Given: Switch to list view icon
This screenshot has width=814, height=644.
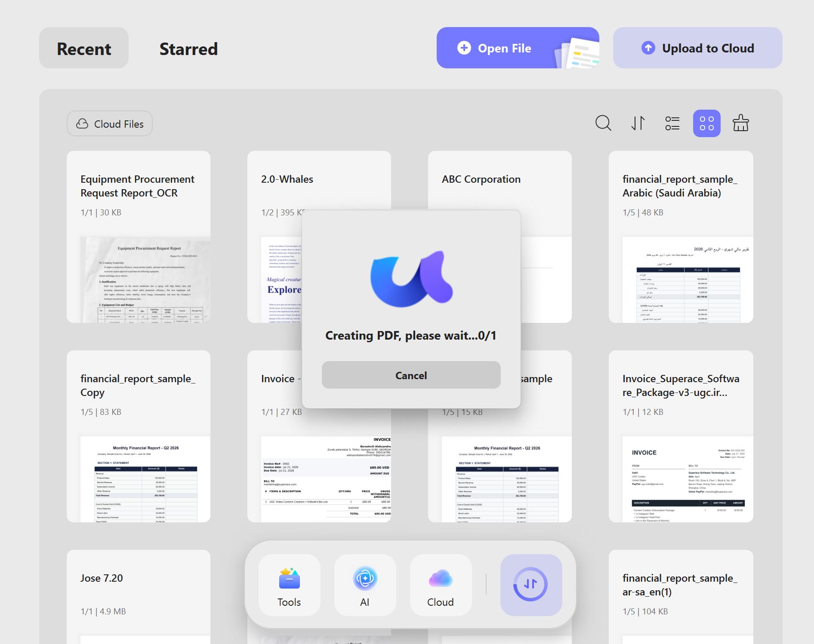Looking at the screenshot, I should tap(672, 123).
